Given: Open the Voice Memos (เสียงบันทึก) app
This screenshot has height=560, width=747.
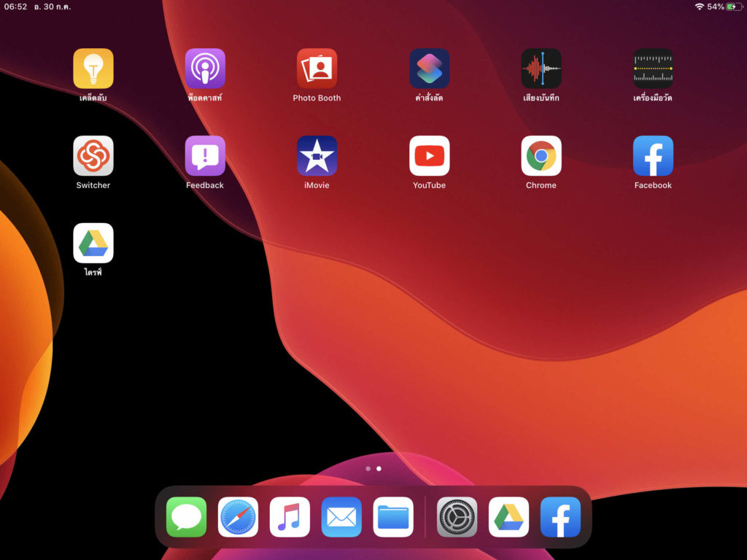Looking at the screenshot, I should coord(541,68).
